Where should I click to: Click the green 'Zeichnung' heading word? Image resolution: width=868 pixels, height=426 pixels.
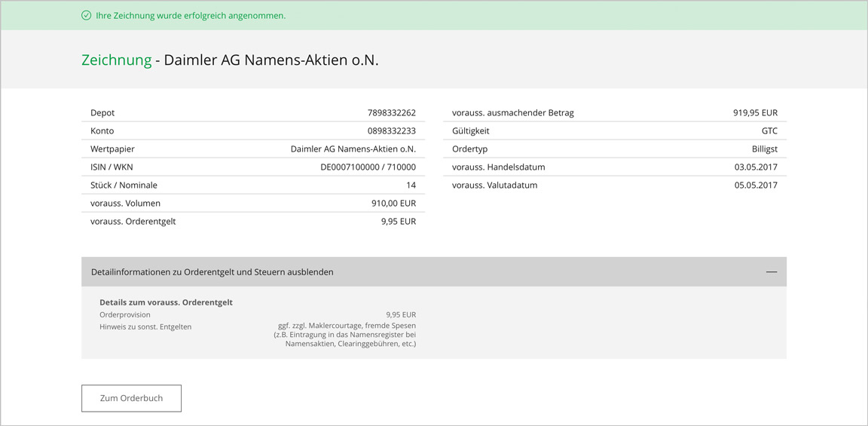[x=116, y=60]
